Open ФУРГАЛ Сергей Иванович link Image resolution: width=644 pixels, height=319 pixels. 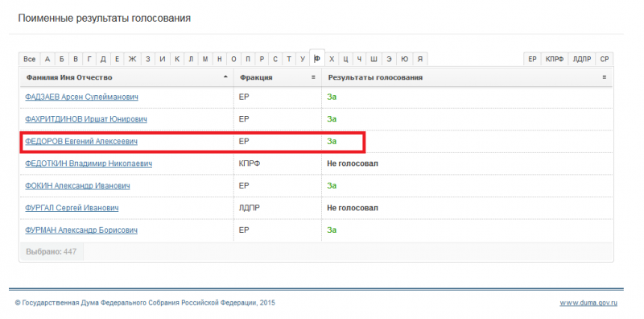click(x=72, y=208)
